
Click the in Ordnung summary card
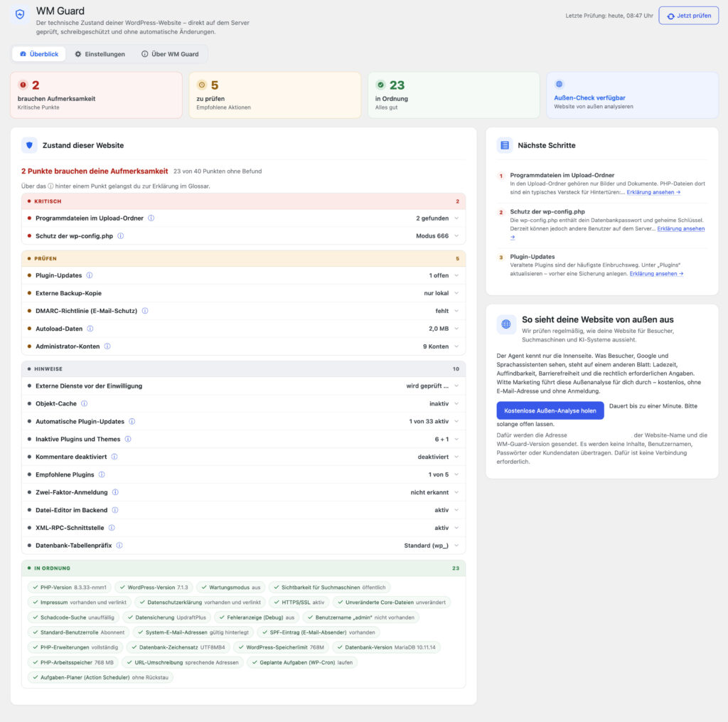pyautogui.click(x=454, y=95)
